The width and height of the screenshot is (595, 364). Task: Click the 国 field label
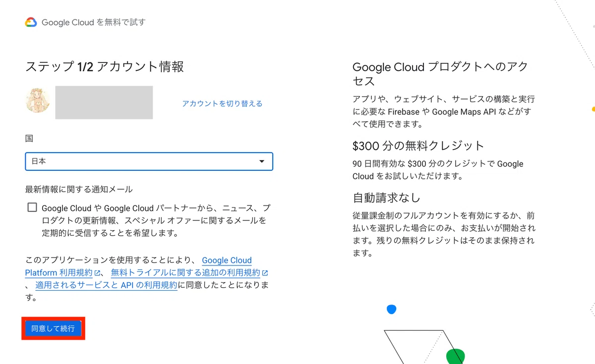click(x=29, y=139)
